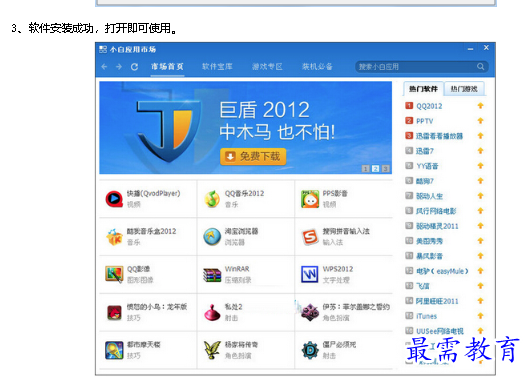Switch to the 软件宝库 tab
The width and height of the screenshot is (528, 381).
tap(217, 67)
